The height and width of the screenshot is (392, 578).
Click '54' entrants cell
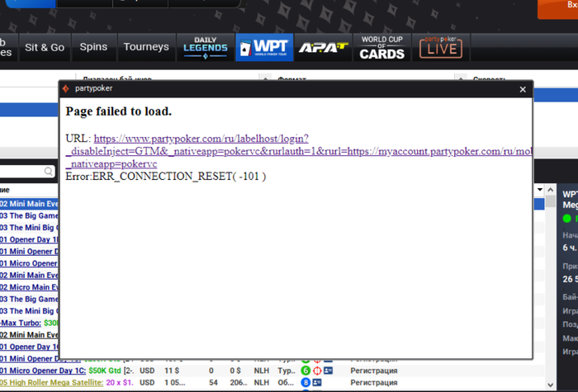(x=213, y=383)
